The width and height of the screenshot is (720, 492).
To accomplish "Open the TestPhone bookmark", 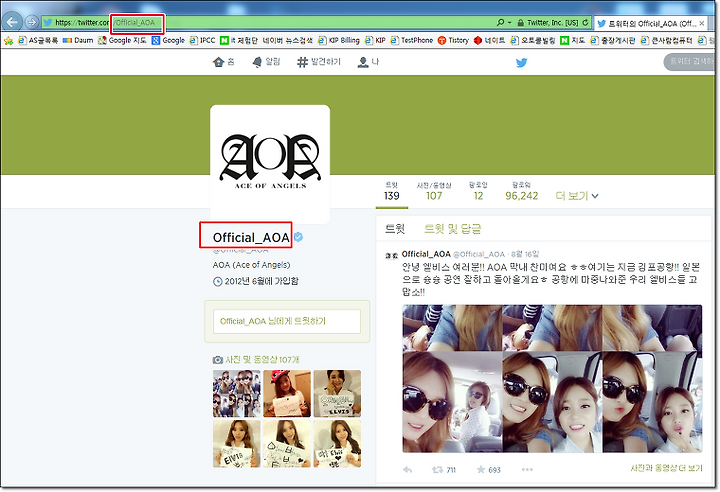I will [x=412, y=40].
